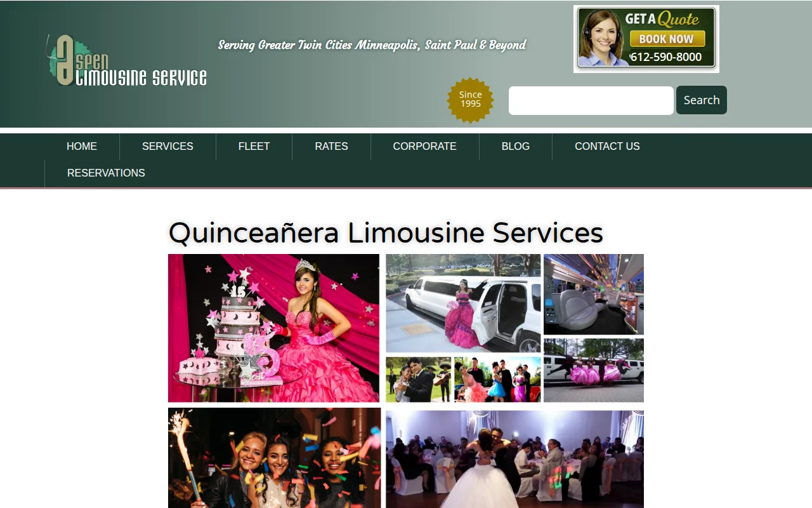Click the white limousine with open door photo
The width and height of the screenshot is (812, 508).
click(463, 303)
